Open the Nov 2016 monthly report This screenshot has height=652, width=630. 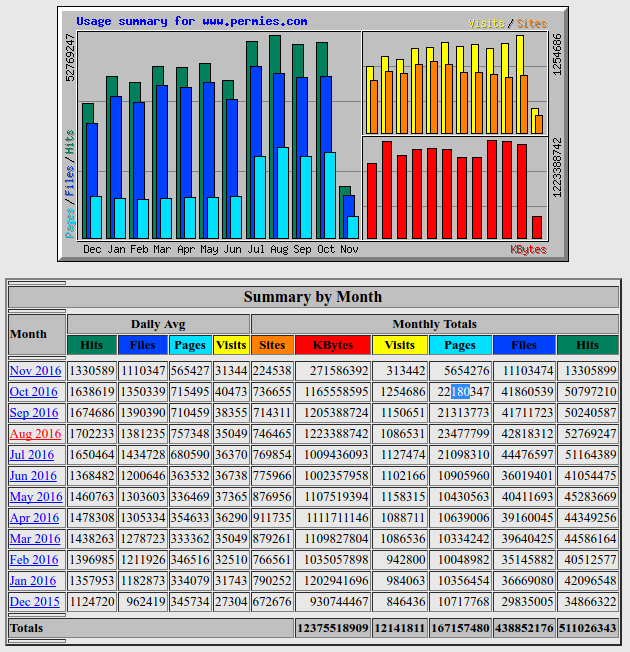pos(35,371)
